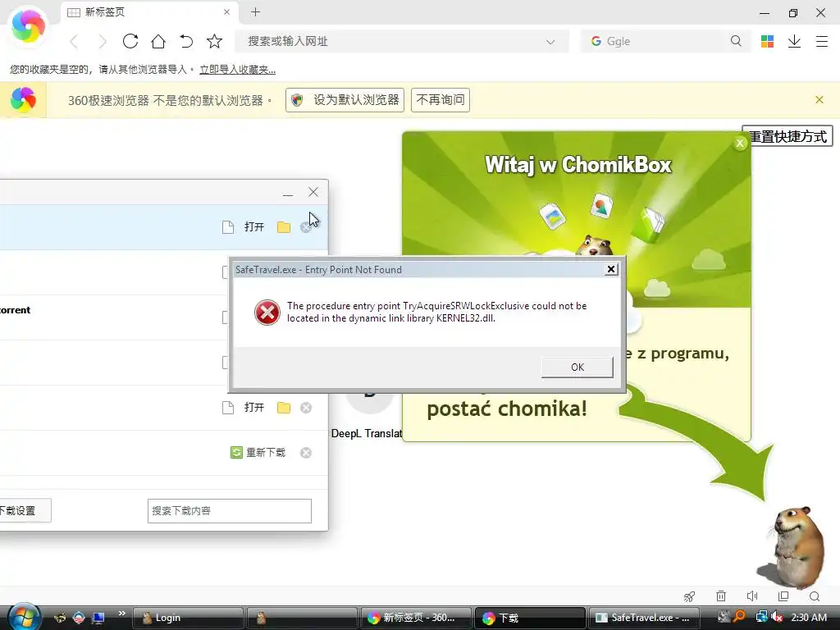840x630 pixels.
Task: Dismiss the default browser notification bar
Action: coord(819,99)
